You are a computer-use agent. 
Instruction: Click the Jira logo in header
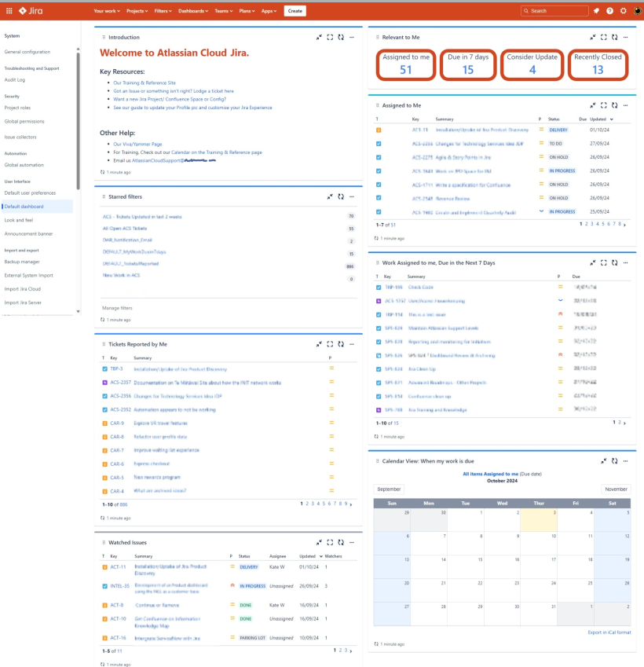pos(31,11)
